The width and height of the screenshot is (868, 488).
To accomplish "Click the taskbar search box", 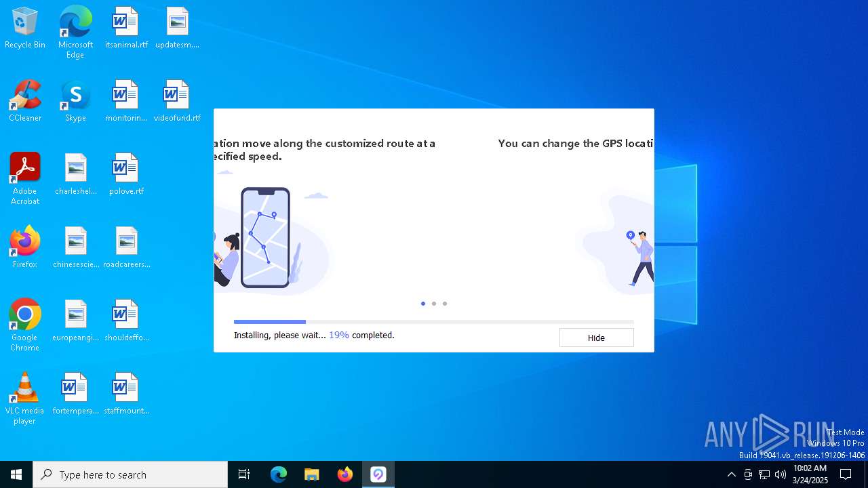I will click(x=130, y=474).
